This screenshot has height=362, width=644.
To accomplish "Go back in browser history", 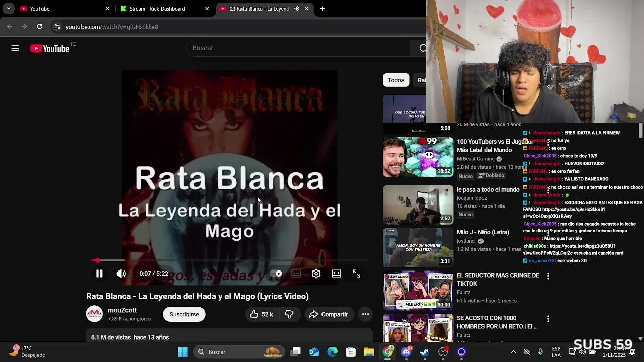I will [x=10, y=26].
